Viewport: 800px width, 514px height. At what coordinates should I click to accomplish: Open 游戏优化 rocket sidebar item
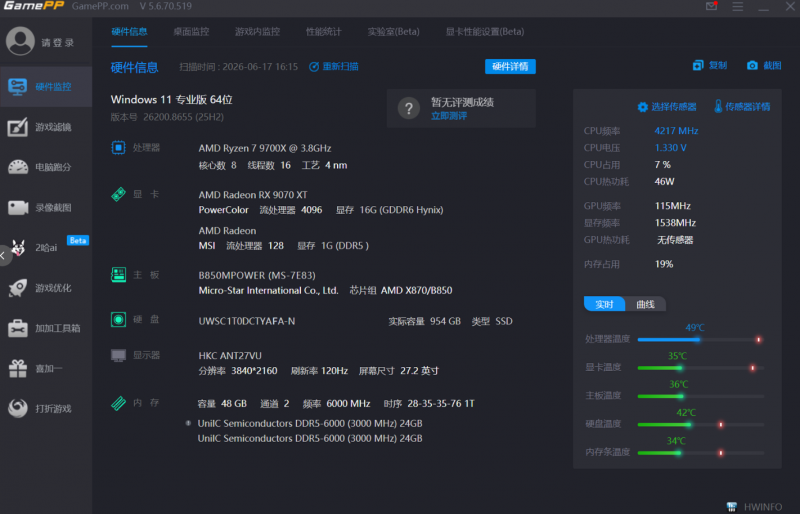pyautogui.click(x=46, y=288)
